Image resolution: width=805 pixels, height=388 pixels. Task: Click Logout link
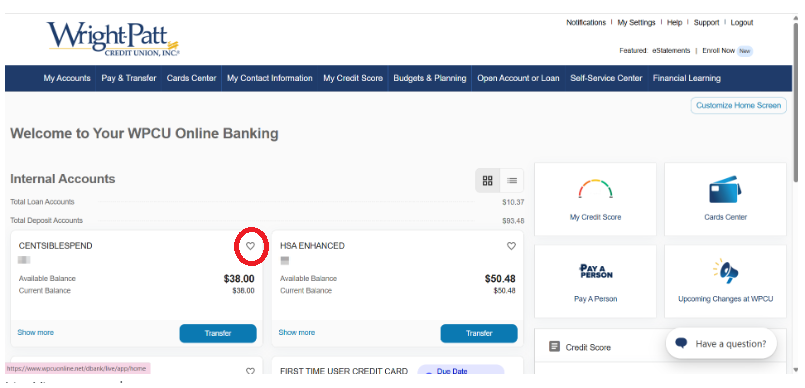pyautogui.click(x=741, y=23)
